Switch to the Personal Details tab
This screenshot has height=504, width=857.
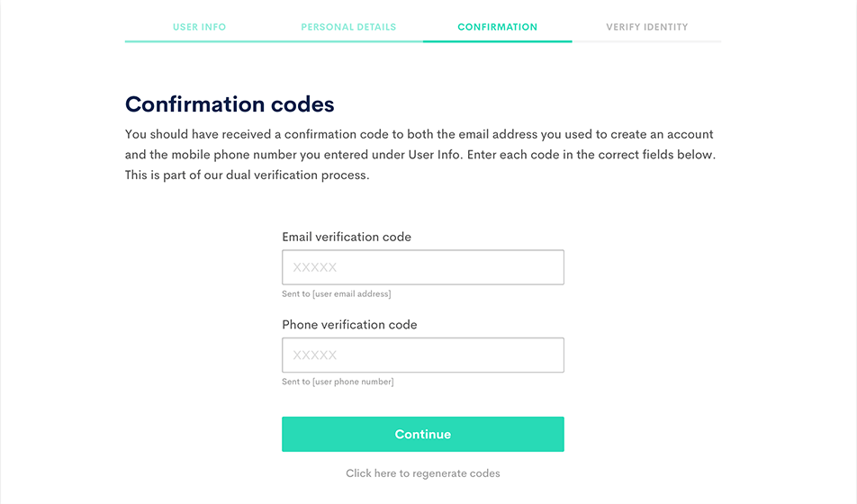tap(348, 27)
